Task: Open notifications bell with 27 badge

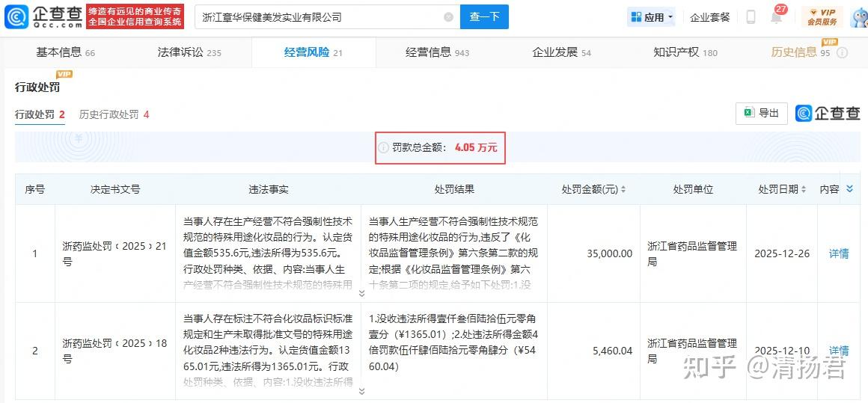Action: (777, 16)
